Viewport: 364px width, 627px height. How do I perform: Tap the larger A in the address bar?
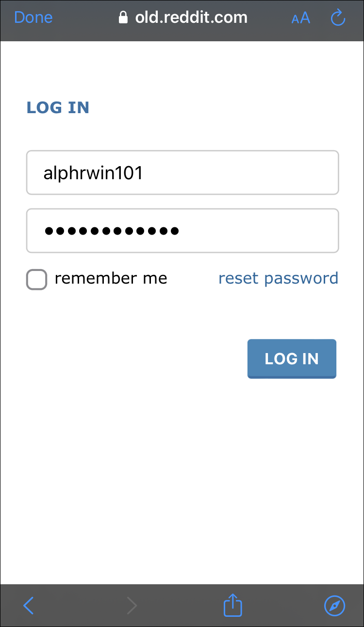[305, 18]
